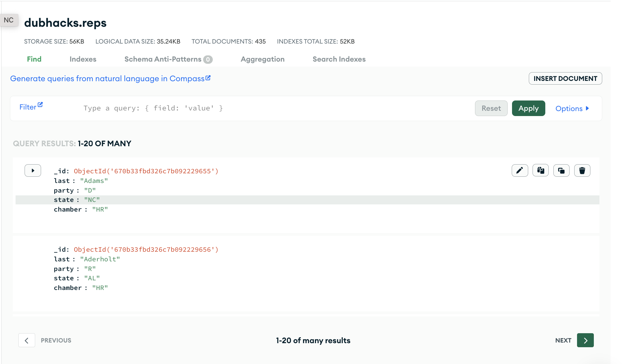Click the edit document pencil icon

pos(519,170)
